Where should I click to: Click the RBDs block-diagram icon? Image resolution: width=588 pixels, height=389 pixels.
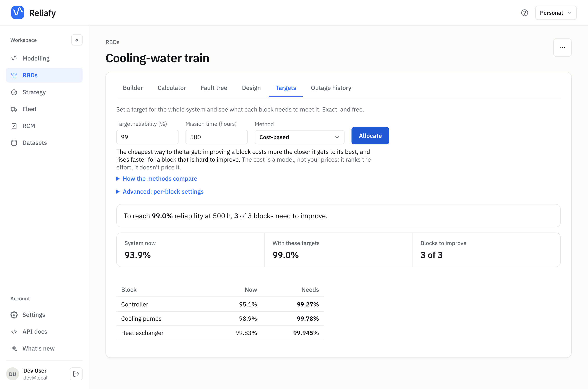pos(14,75)
